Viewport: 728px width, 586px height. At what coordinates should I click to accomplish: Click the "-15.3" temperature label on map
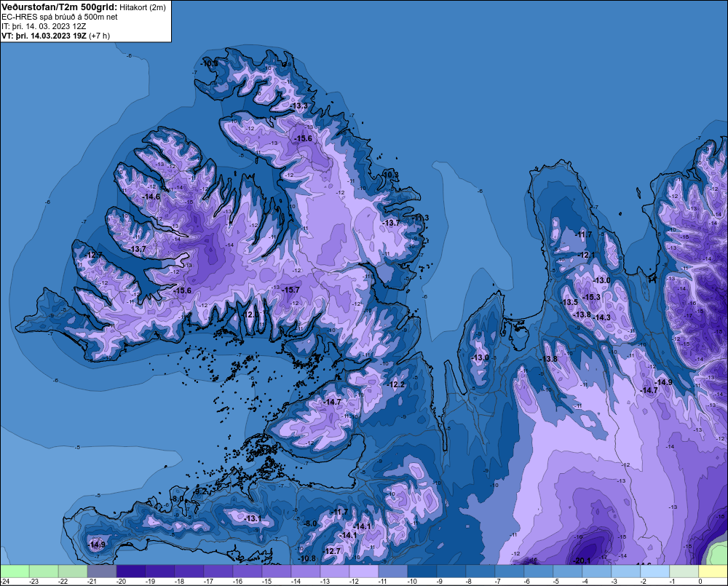click(592, 297)
